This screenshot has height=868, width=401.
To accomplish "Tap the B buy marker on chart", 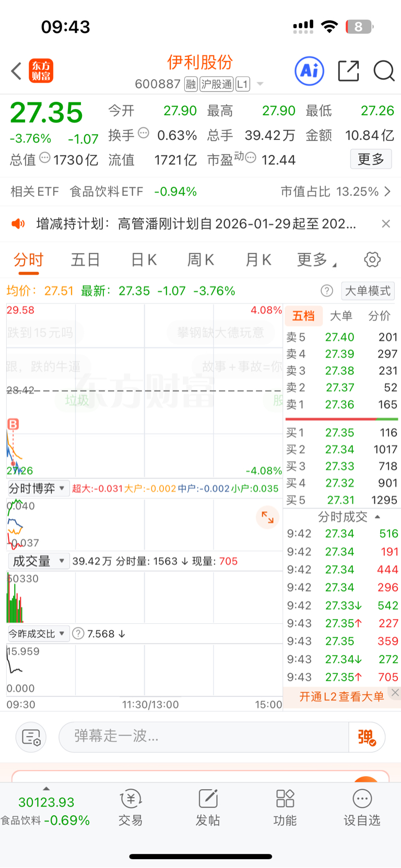I will (13, 424).
